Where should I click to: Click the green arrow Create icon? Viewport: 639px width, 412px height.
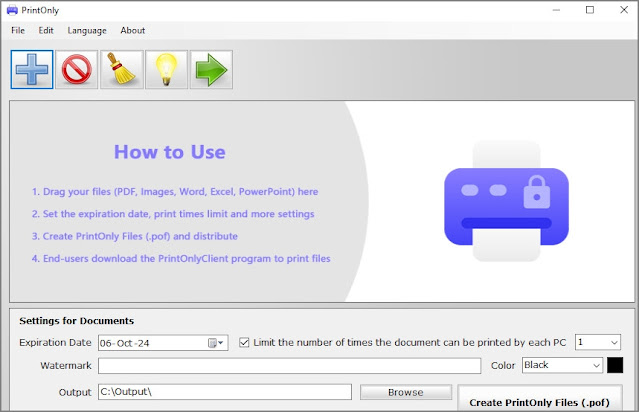[211, 69]
